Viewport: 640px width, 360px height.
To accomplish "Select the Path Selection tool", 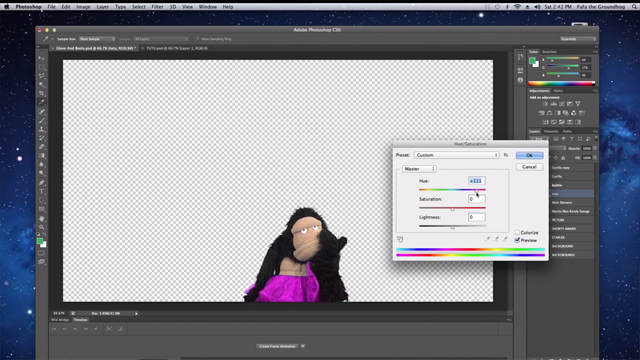I will coord(42,200).
